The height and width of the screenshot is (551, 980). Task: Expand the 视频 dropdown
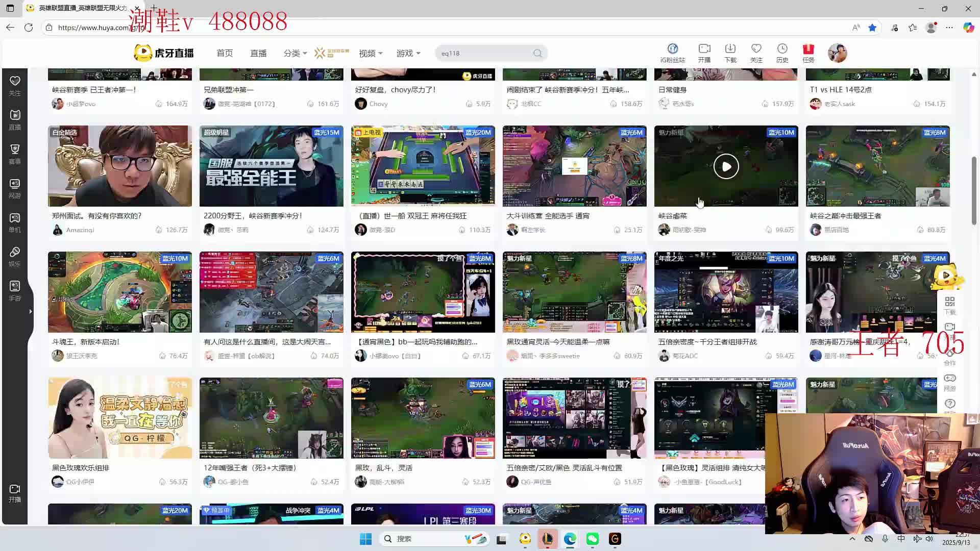pos(371,53)
